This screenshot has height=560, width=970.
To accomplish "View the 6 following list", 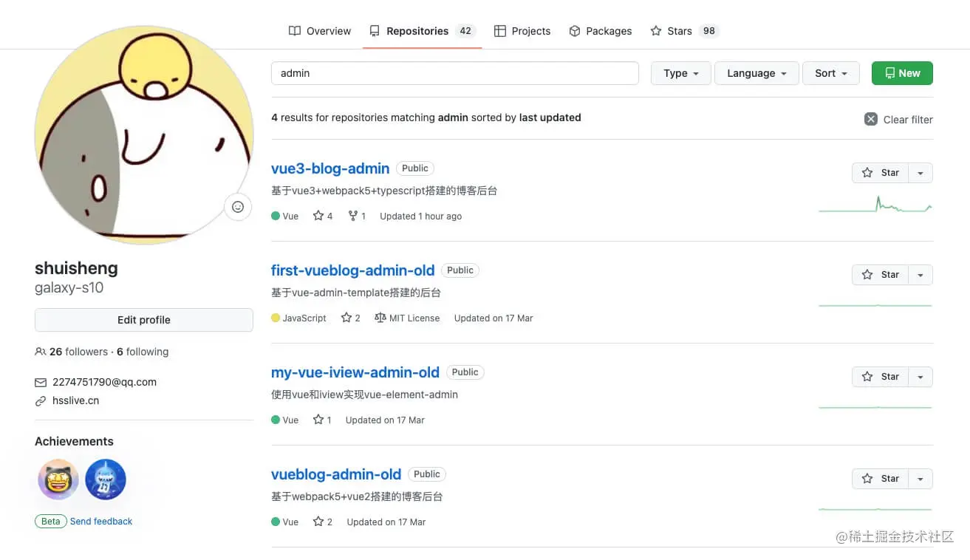I will [x=143, y=352].
